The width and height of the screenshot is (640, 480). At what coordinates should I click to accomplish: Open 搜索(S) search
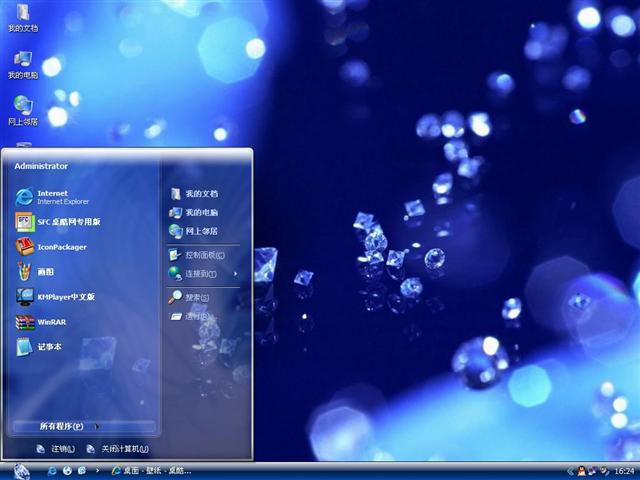[x=189, y=298]
